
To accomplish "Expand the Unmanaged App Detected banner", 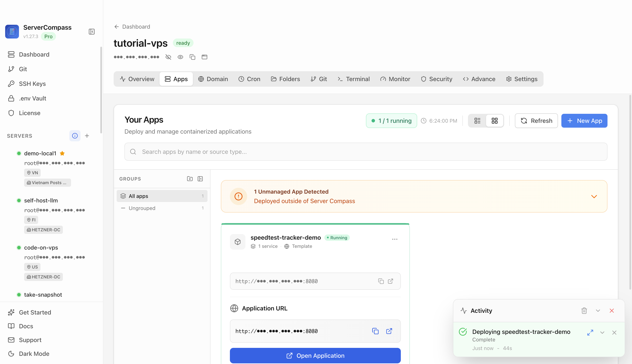I will click(x=594, y=196).
